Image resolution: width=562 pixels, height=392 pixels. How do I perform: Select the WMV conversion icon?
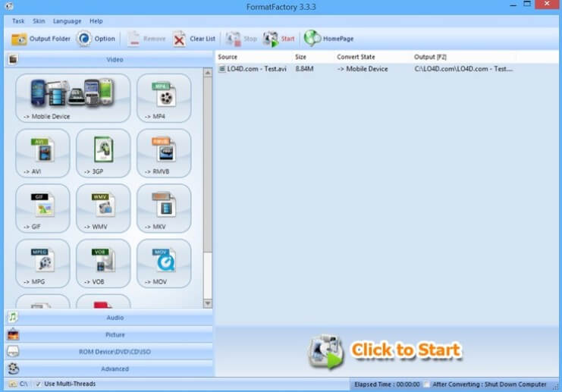(103, 208)
